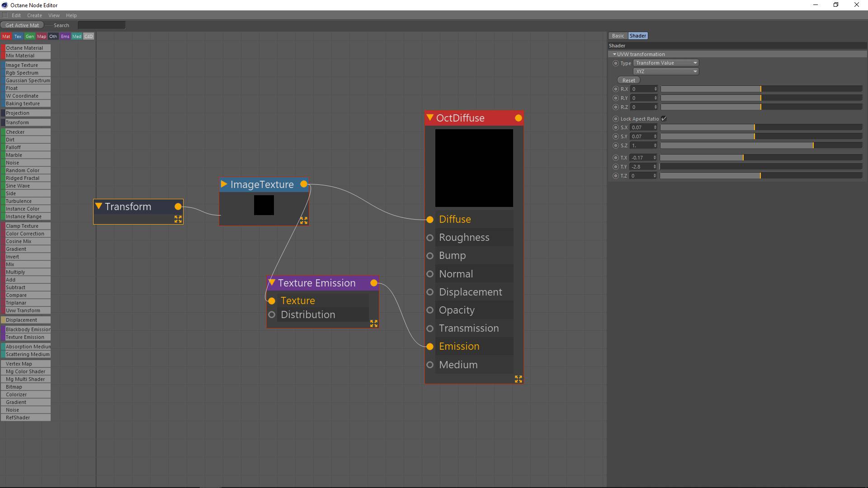Open the Help menu
Viewport: 868px width, 488px height.
point(71,15)
